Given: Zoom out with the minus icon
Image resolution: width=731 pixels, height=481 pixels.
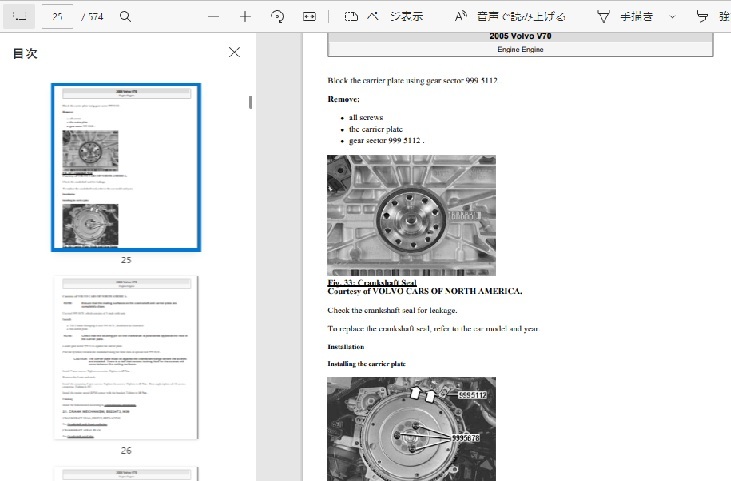Looking at the screenshot, I should (214, 17).
